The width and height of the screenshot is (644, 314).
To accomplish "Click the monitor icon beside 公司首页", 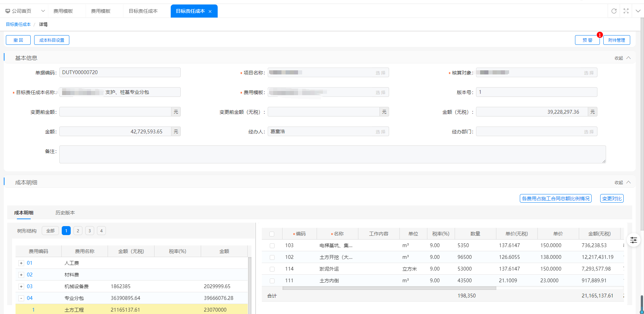I will tap(8, 11).
